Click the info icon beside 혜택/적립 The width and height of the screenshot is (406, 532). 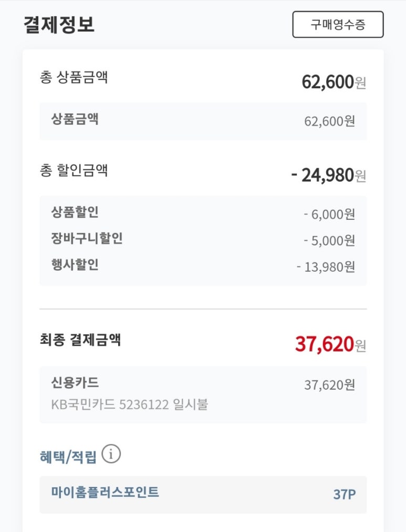111,454
